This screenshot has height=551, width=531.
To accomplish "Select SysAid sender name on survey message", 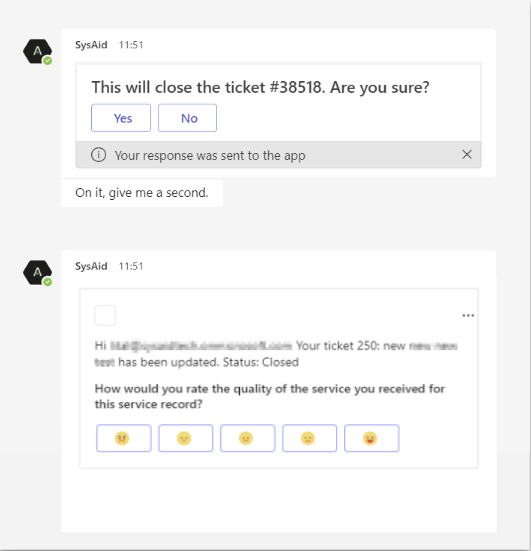I will [x=91, y=266].
